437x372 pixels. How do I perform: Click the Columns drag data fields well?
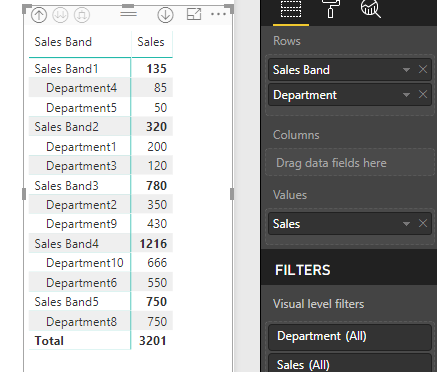(350, 163)
